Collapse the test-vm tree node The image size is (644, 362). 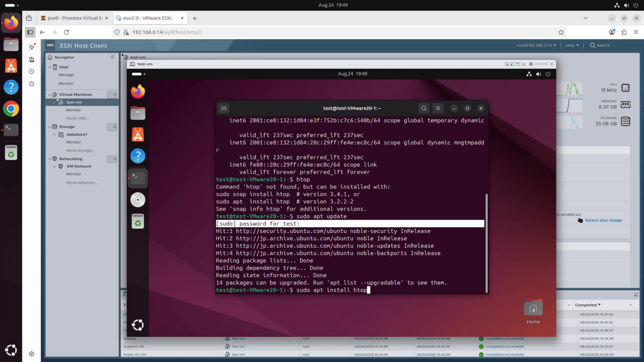coord(55,102)
